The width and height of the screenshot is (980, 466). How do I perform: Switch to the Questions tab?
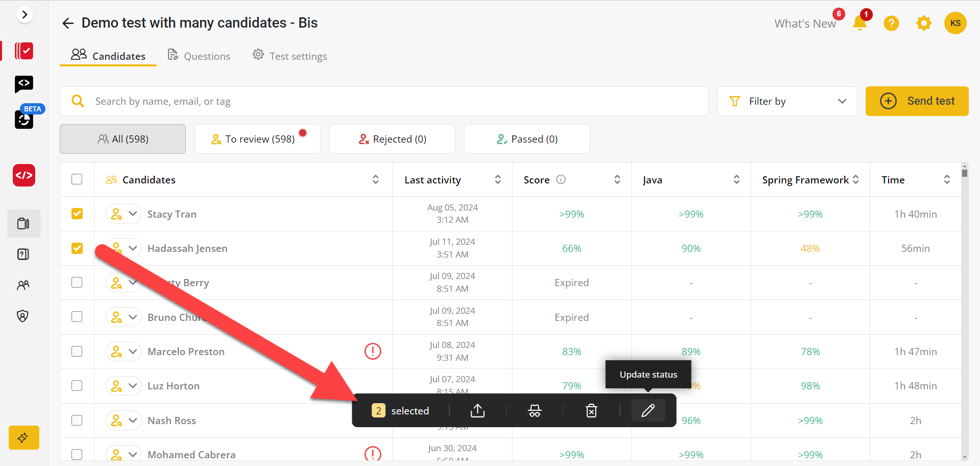point(199,56)
